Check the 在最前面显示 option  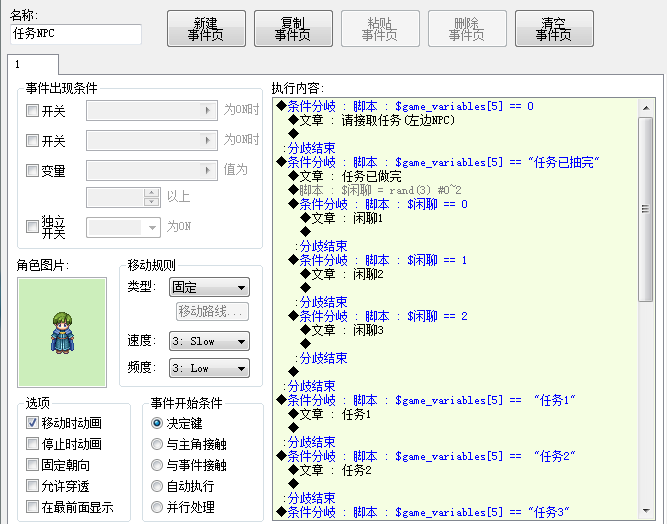pos(32,507)
